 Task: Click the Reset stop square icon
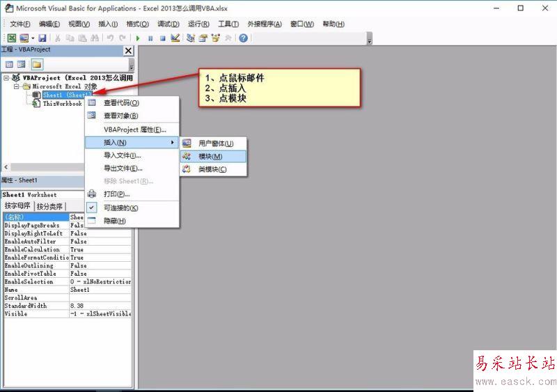(162, 38)
